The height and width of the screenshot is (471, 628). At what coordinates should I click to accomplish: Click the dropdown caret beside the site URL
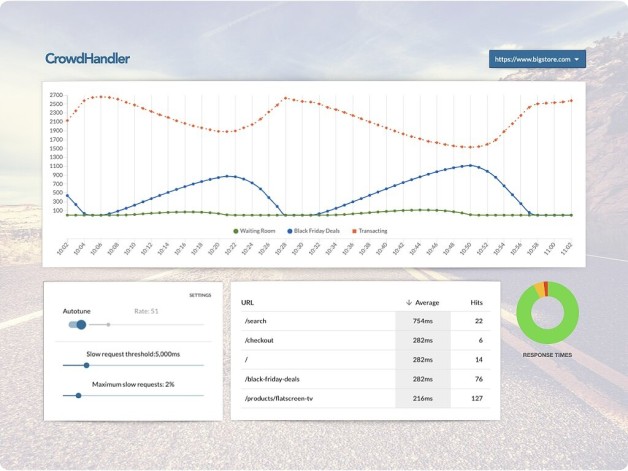[x=577, y=59]
